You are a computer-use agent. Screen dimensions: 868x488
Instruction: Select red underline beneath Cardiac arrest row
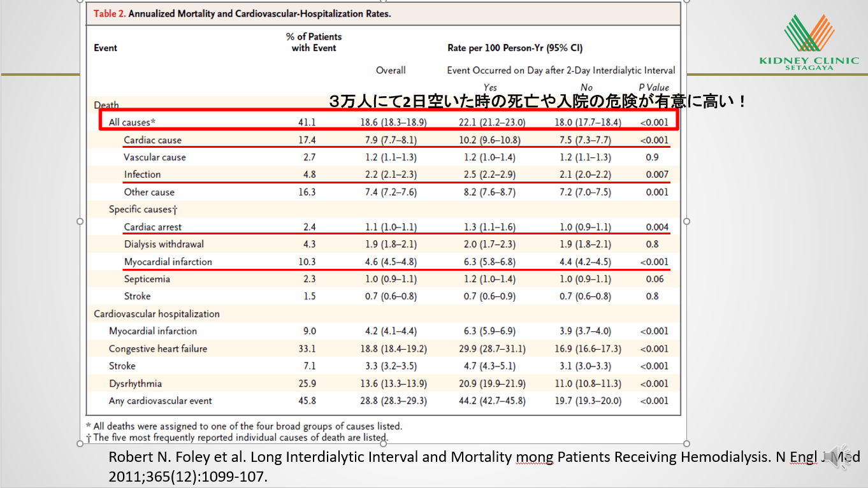click(395, 234)
